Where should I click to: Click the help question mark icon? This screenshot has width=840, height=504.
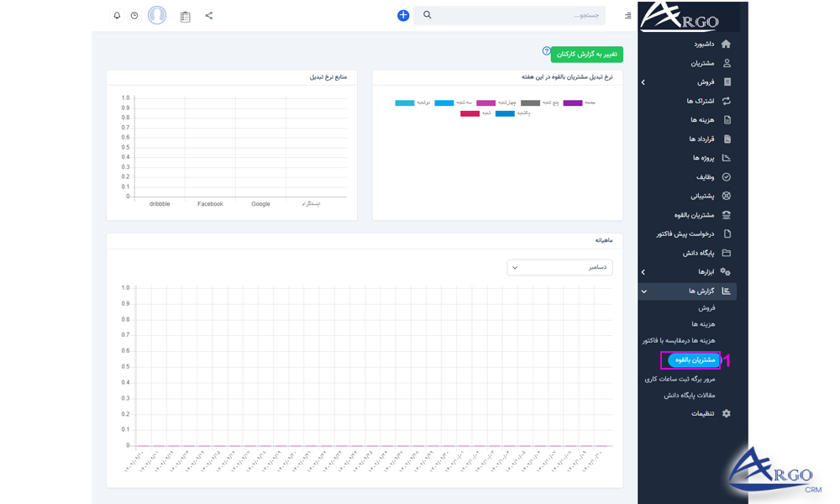[546, 51]
